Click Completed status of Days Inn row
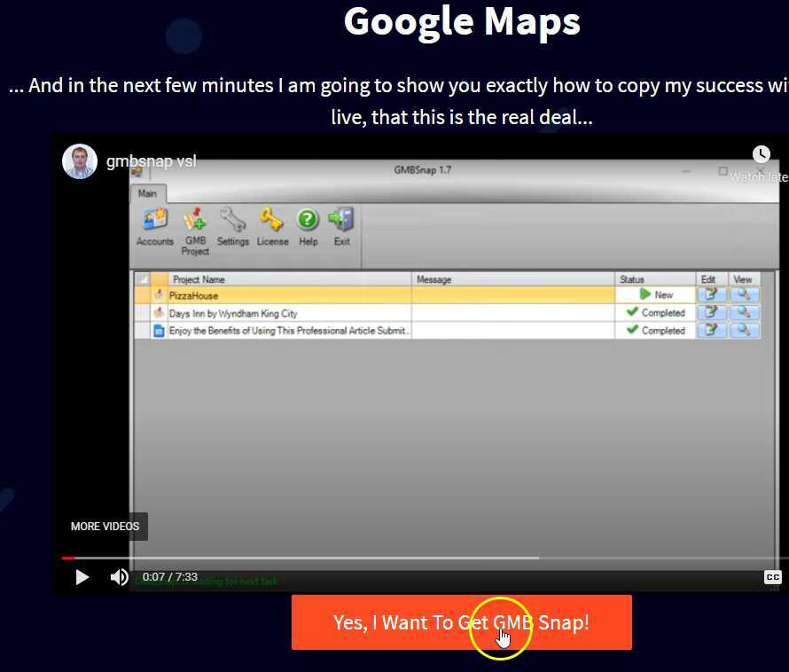Viewport: 789px width, 672px height. coord(656,313)
